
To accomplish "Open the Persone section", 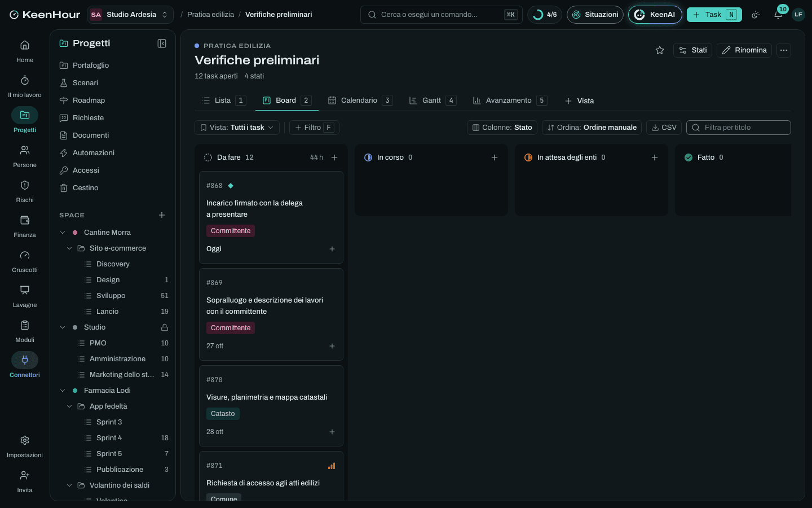I will pyautogui.click(x=25, y=156).
